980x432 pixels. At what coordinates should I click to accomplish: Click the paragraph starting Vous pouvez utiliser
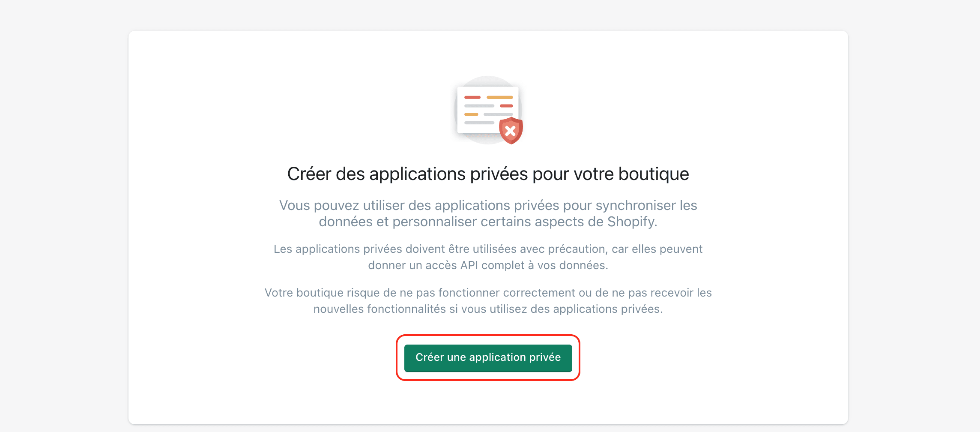pos(488,213)
